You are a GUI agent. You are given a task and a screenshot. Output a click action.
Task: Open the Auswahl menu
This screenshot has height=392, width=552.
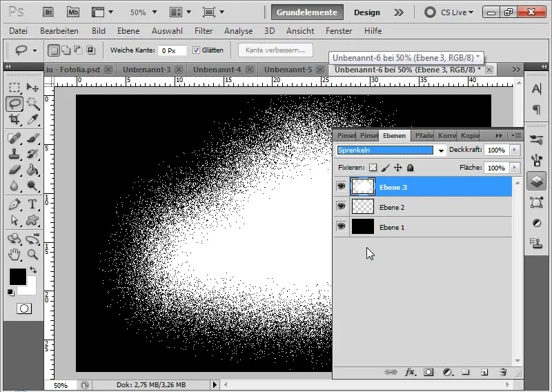point(167,31)
